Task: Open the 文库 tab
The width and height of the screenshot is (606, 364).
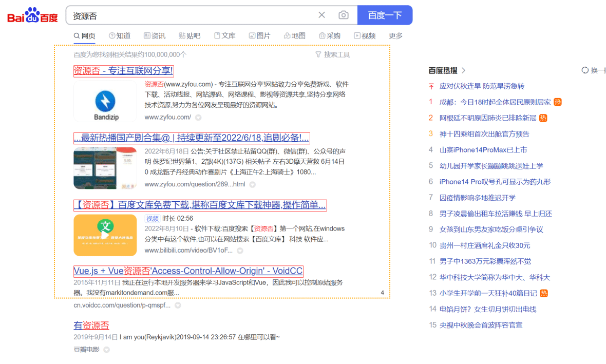Action: tap(224, 36)
